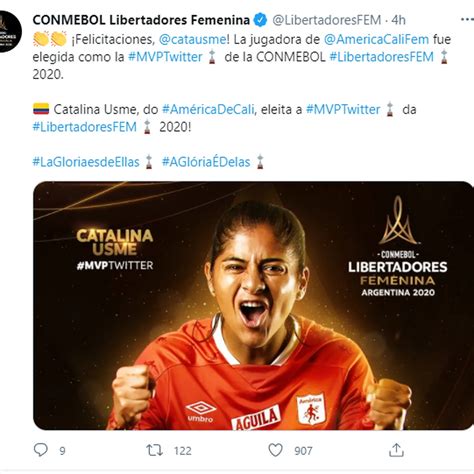Open the share tweet icon
This screenshot has height=474, width=474.
point(396,450)
